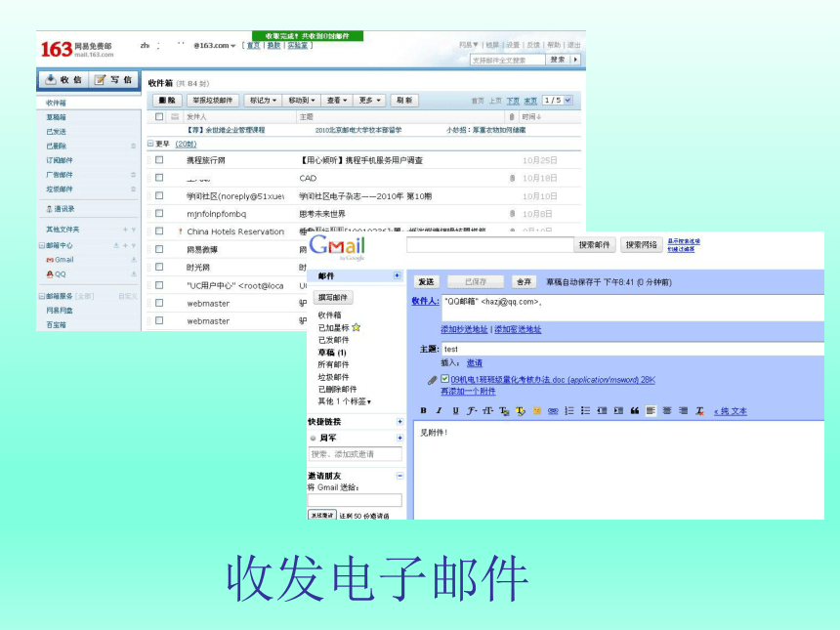Open 草稿 (1) in Gmail sidebar
The image size is (840, 630).
[332, 353]
